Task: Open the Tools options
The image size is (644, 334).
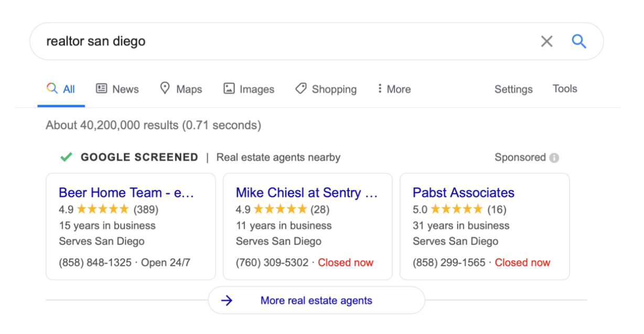Action: (x=565, y=89)
